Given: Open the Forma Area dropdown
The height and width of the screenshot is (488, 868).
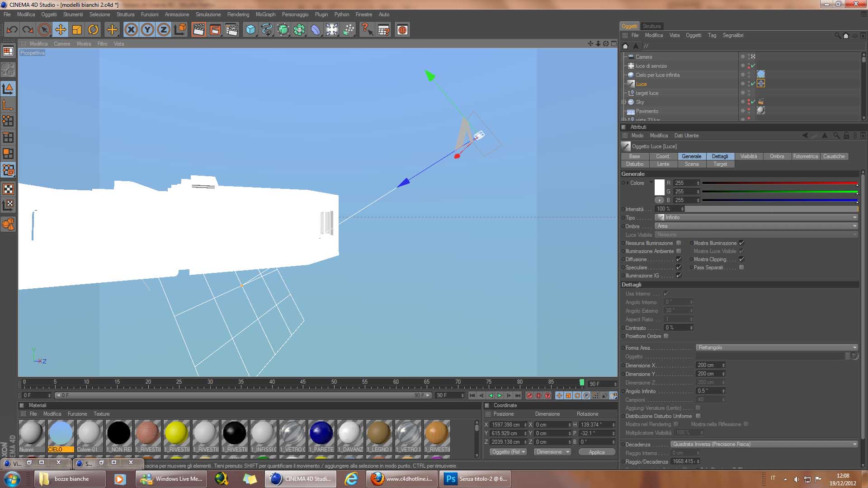Looking at the screenshot, I should (776, 347).
